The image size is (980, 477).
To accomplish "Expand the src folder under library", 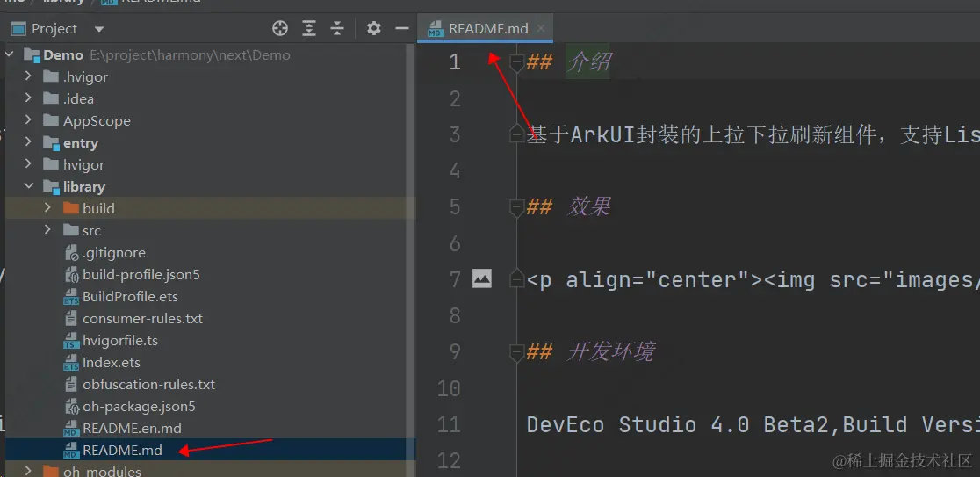I will point(47,230).
